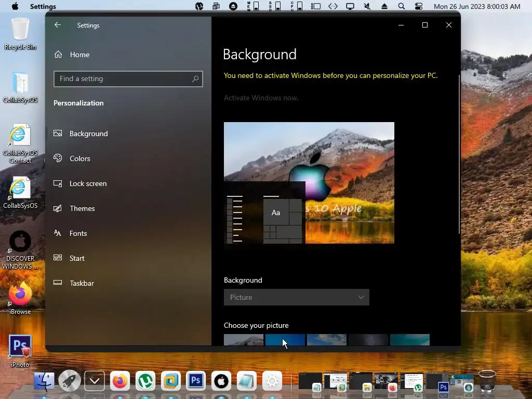Open the Settings gear dock icon
This screenshot has width=532, height=399.
pos(272,381)
